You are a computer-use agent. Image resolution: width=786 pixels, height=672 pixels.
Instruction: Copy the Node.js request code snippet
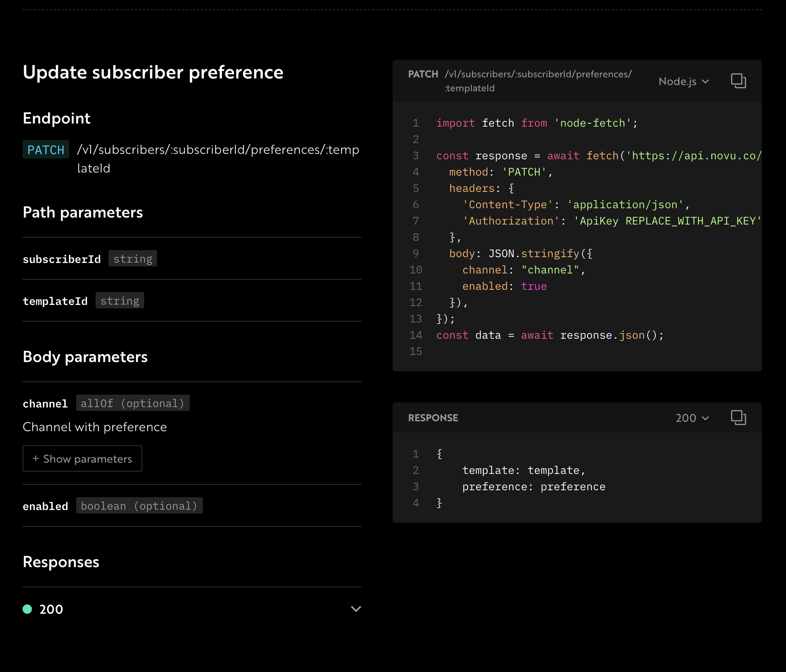(x=738, y=81)
